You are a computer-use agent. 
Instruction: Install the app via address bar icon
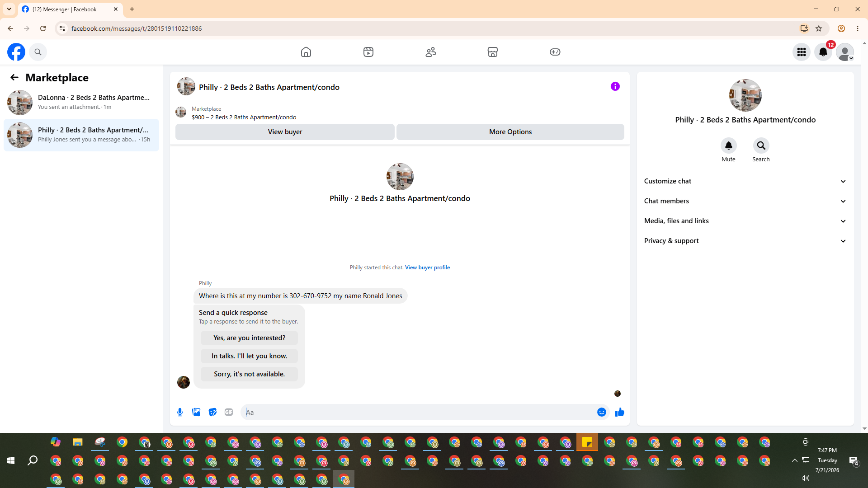pos(804,28)
